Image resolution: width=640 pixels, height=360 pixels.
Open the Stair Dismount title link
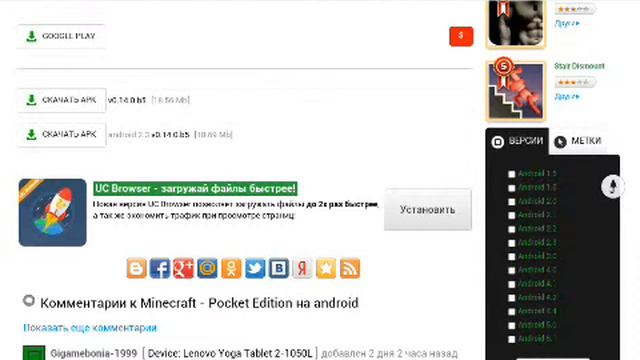pos(579,66)
